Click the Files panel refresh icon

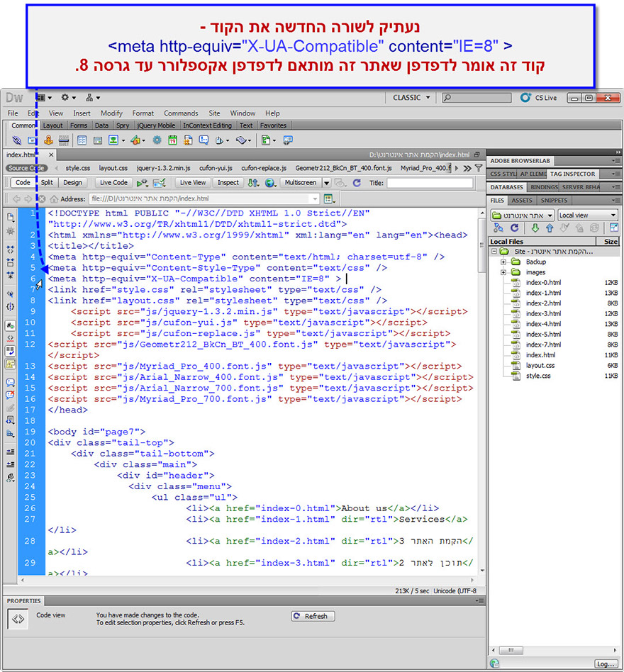pos(515,228)
